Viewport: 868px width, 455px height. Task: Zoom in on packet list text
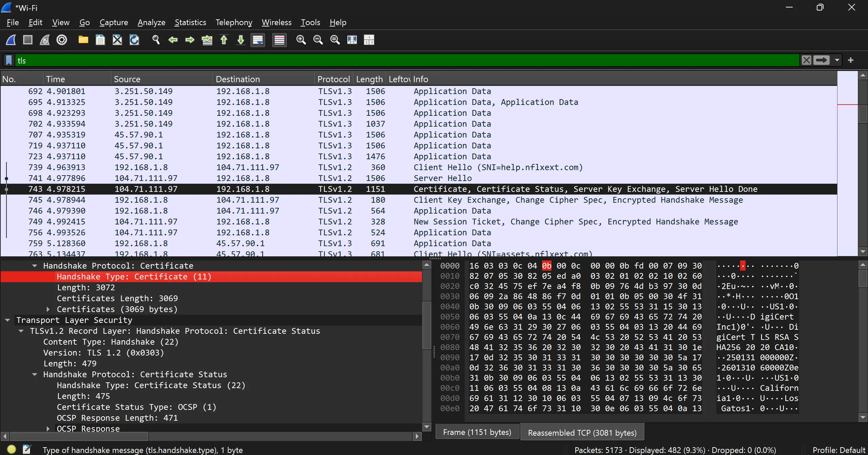tap(301, 40)
